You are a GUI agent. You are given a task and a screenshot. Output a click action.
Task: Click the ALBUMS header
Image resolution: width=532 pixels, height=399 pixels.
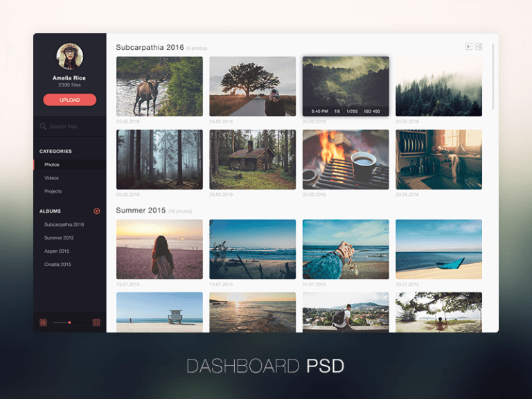pos(50,211)
